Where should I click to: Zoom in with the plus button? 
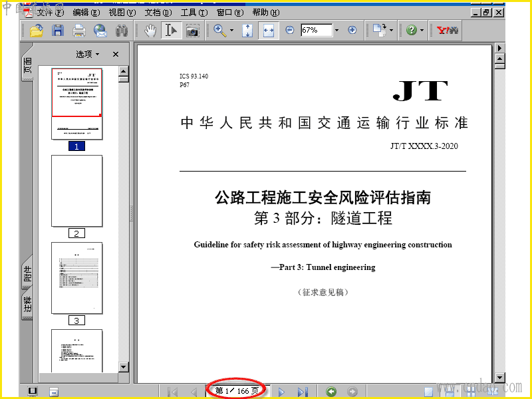coord(352,30)
